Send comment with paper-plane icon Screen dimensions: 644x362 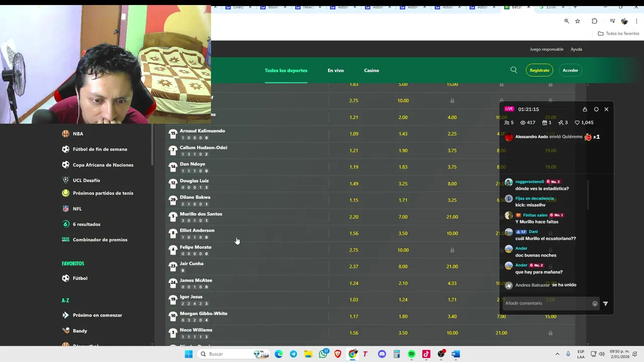[605, 304]
